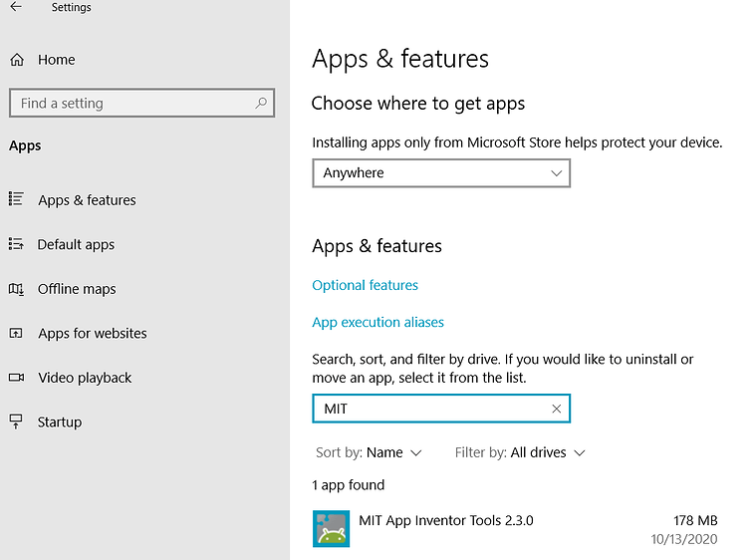The height and width of the screenshot is (560, 753).
Task: Click the Apps for websites icon
Action: coord(16,333)
